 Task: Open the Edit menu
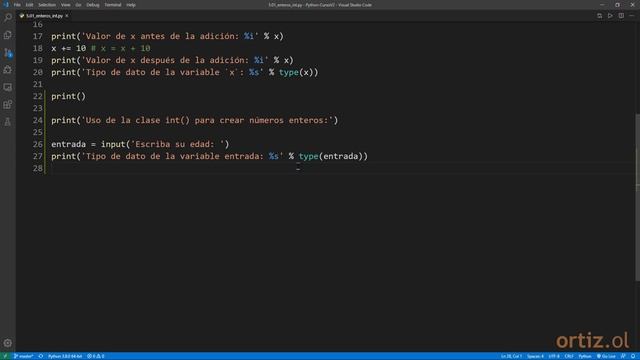click(29, 5)
